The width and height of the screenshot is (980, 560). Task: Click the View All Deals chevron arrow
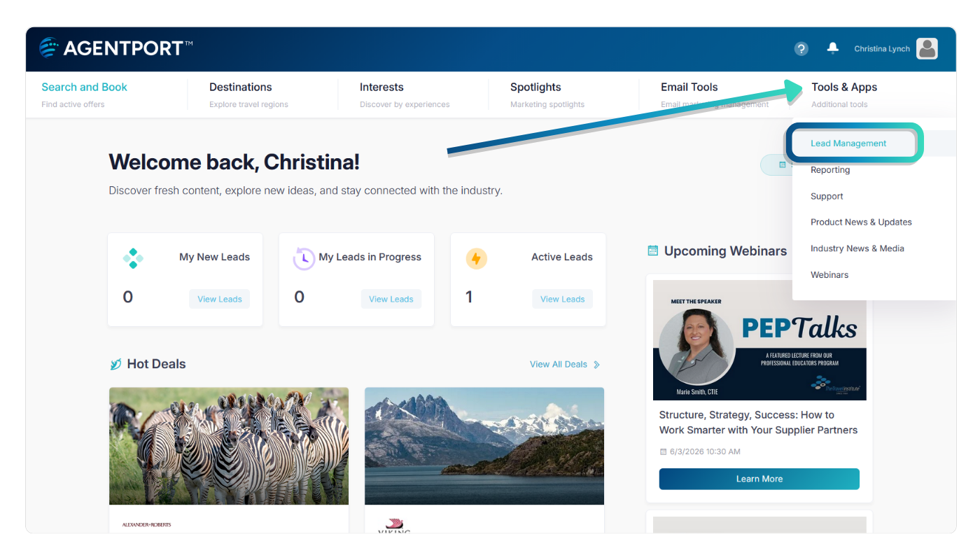click(x=596, y=365)
